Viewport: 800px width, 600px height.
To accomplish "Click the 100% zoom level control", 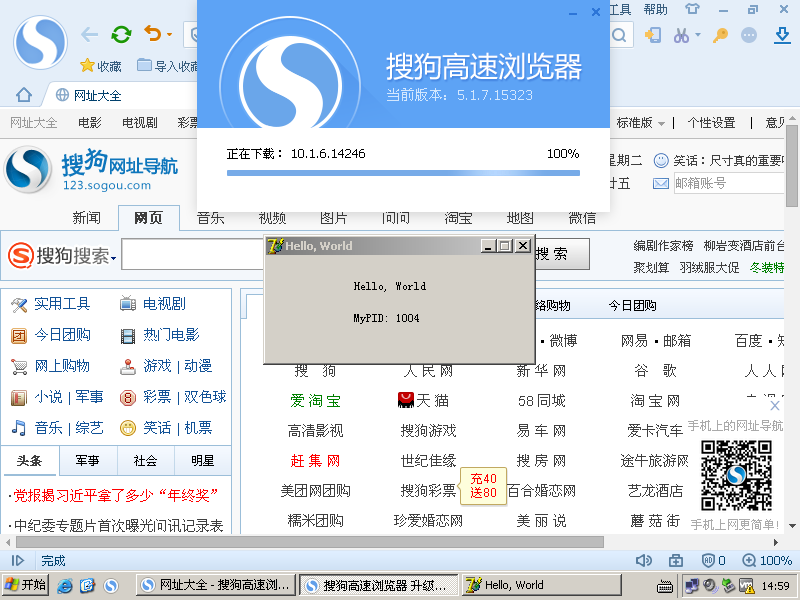I will pyautogui.click(x=767, y=561).
